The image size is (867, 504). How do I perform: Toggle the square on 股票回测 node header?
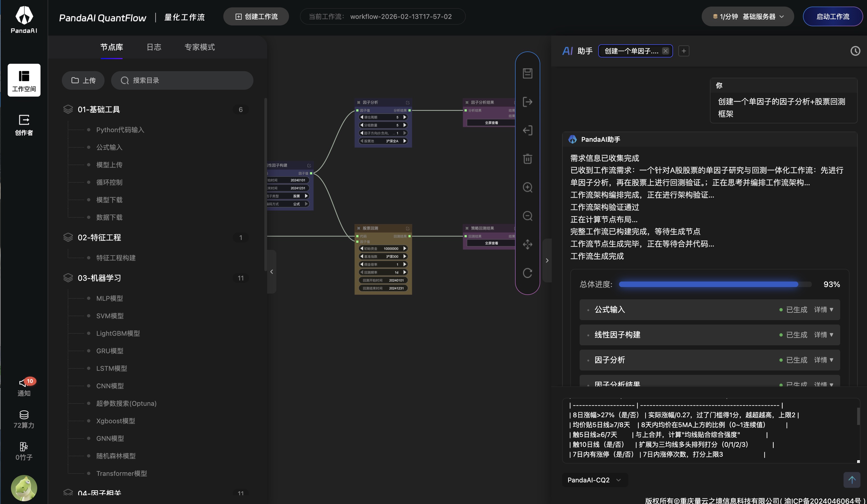click(x=359, y=228)
